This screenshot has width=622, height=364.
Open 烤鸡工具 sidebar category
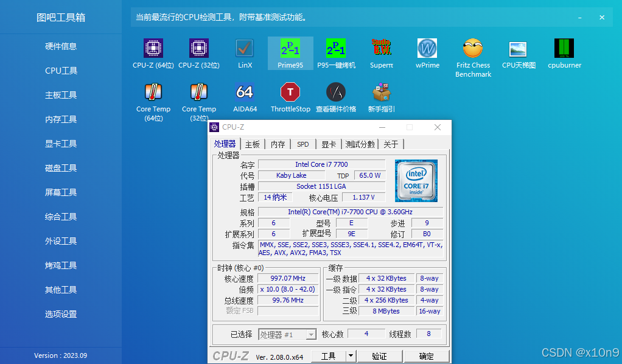pyautogui.click(x=61, y=265)
